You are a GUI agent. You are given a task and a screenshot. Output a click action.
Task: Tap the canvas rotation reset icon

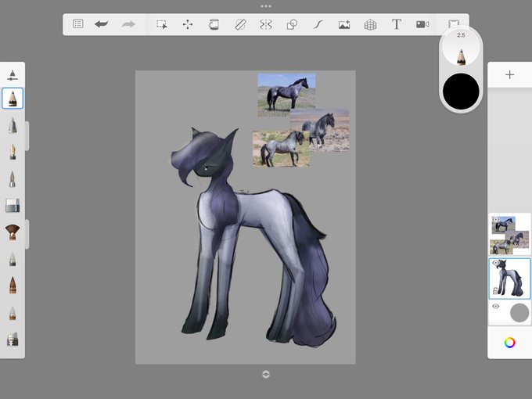tap(266, 374)
